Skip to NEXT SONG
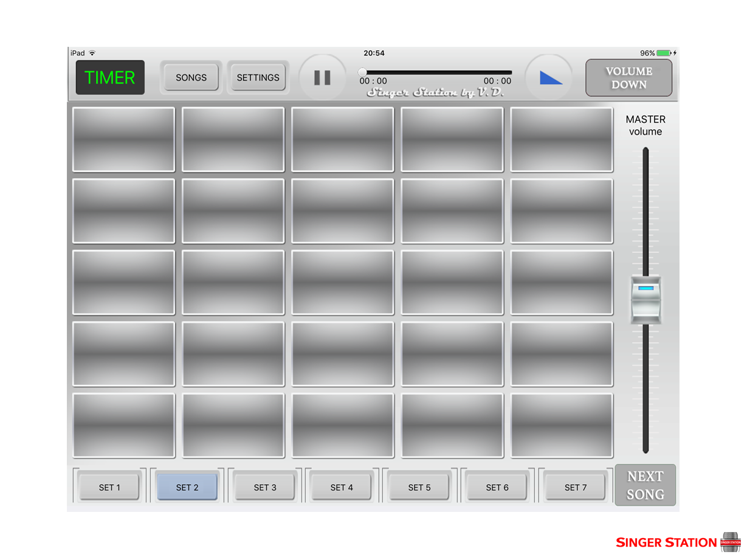 tap(645, 485)
